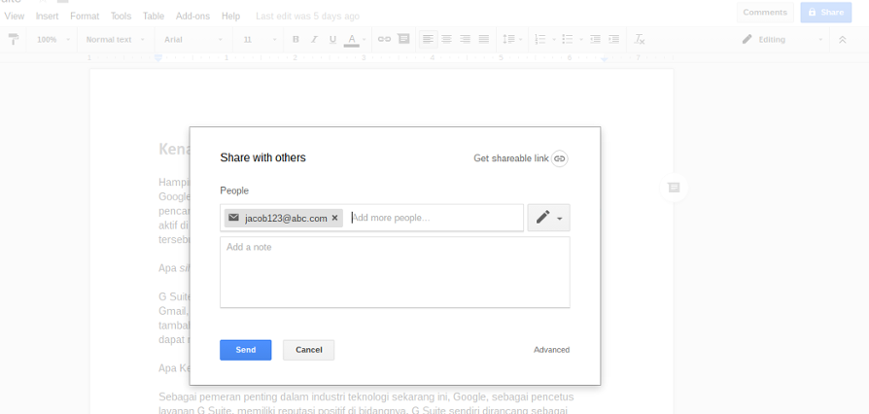Open the font size 11 dropdown
Viewport: 869px width, 414px height.
(x=259, y=39)
